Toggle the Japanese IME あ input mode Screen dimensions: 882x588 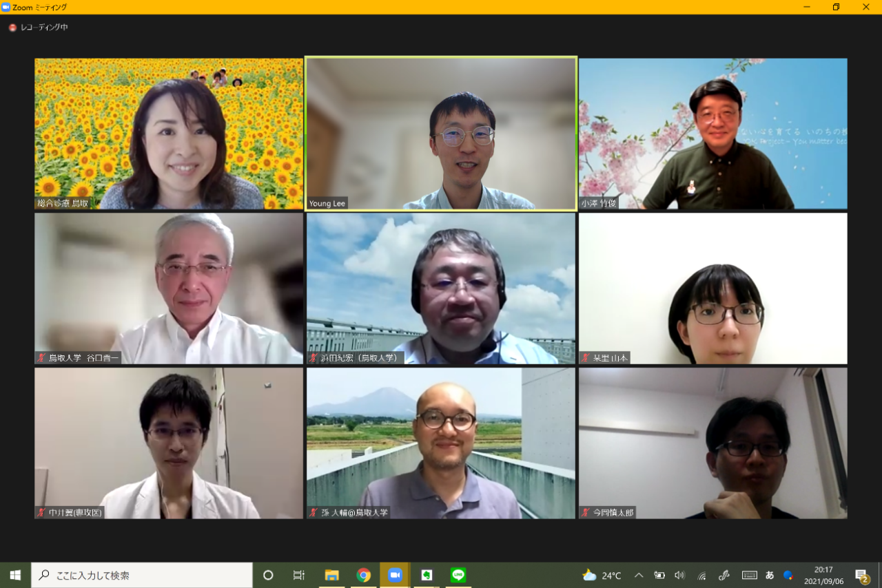click(x=770, y=575)
